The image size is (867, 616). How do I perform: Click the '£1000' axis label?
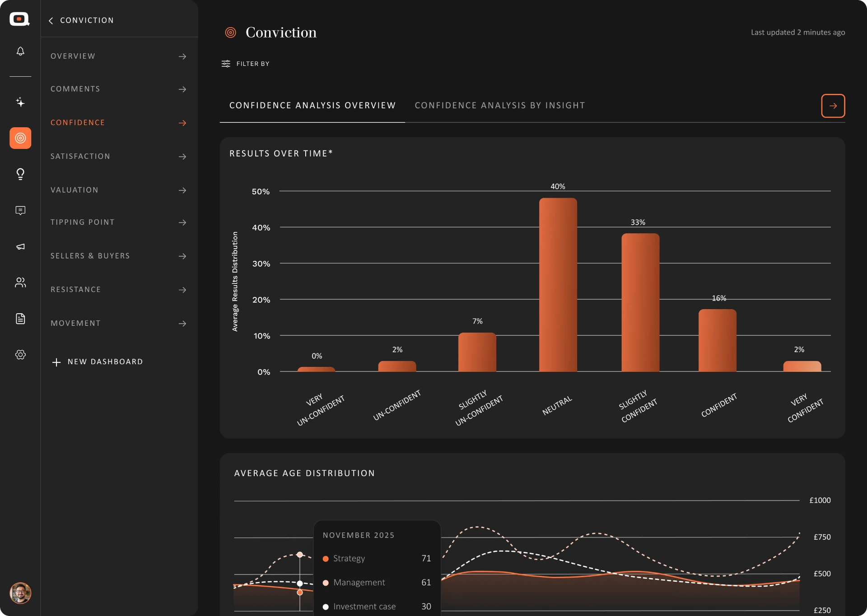[820, 500]
